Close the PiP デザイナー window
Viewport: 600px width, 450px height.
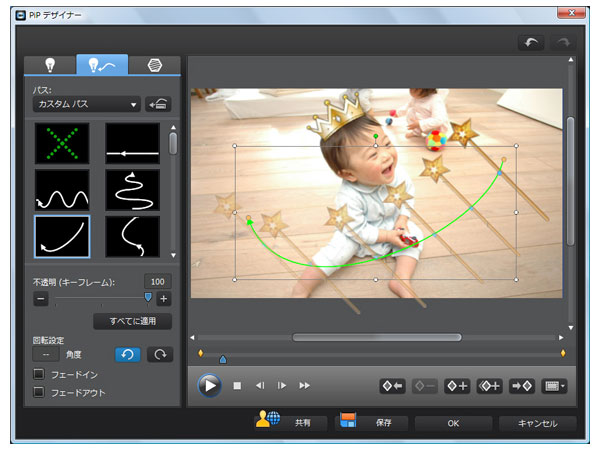click(x=571, y=13)
